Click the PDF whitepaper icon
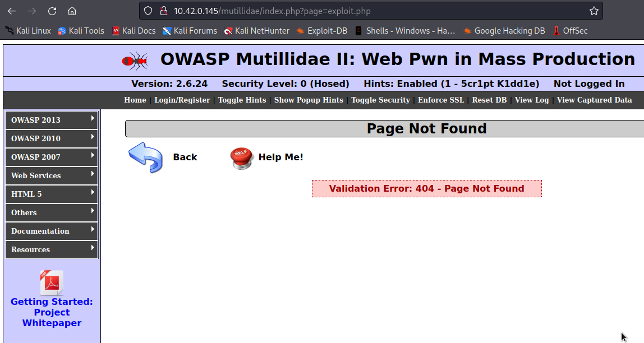The width and height of the screenshot is (644, 343). click(52, 282)
